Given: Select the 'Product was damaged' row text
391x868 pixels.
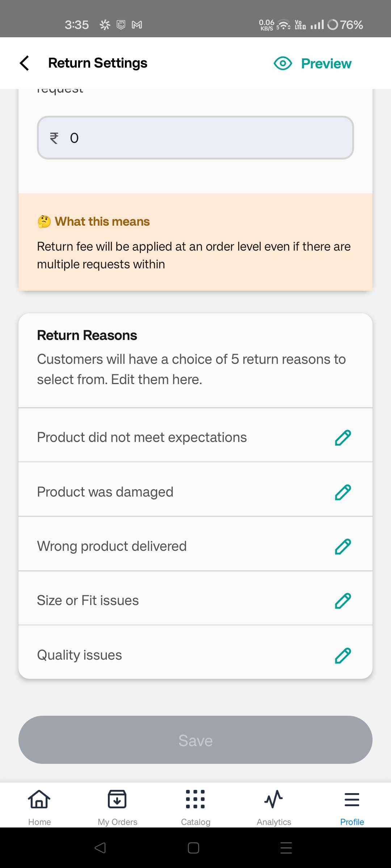Looking at the screenshot, I should [105, 492].
